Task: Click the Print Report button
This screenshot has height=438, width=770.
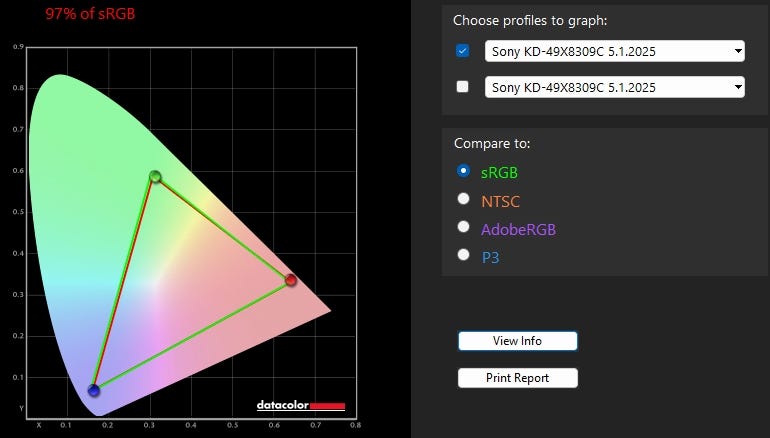Action: click(x=518, y=378)
